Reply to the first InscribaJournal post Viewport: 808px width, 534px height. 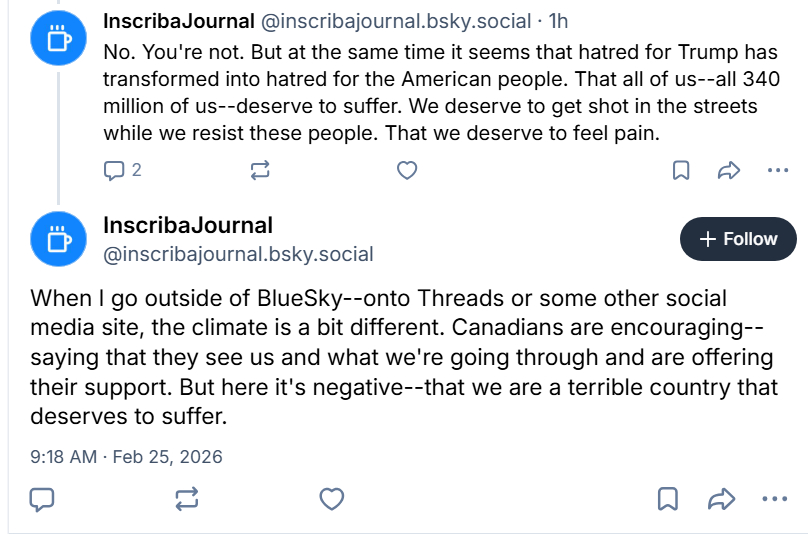click(x=114, y=170)
